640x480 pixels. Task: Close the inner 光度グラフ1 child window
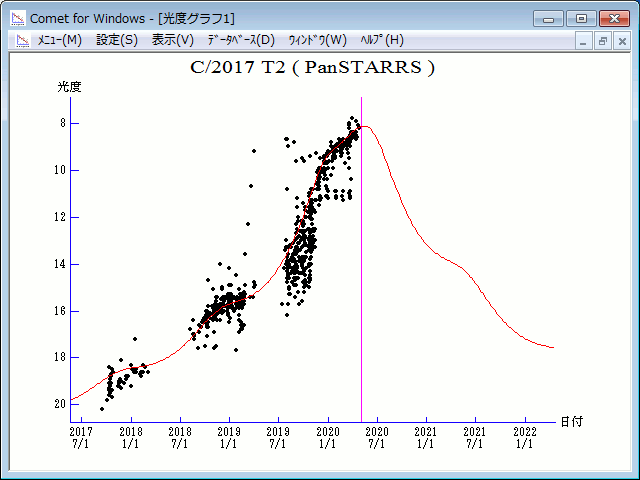click(622, 41)
